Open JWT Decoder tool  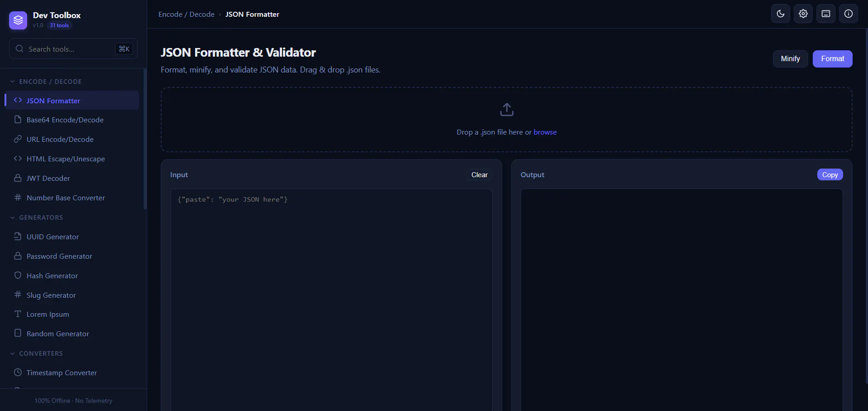[x=72, y=178]
